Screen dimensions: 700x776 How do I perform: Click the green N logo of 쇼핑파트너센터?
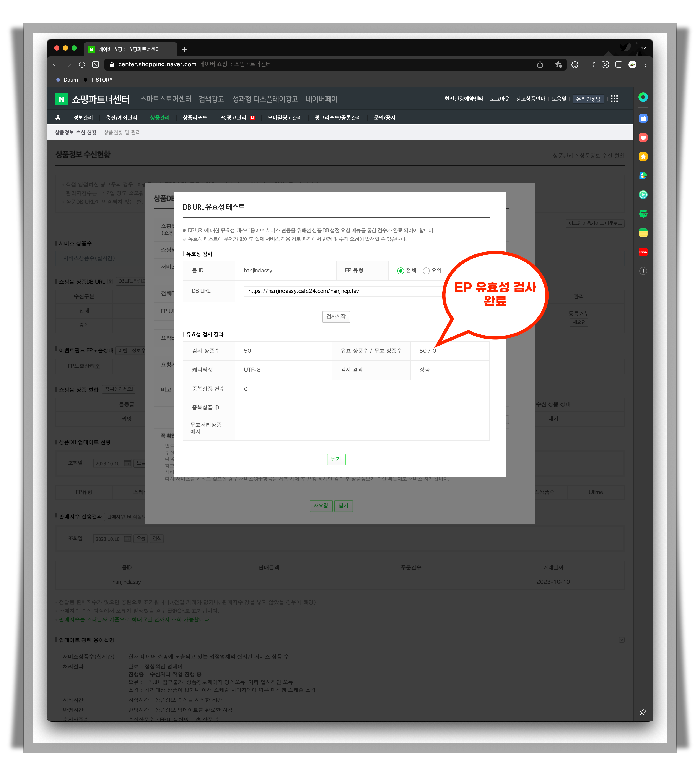click(x=61, y=99)
